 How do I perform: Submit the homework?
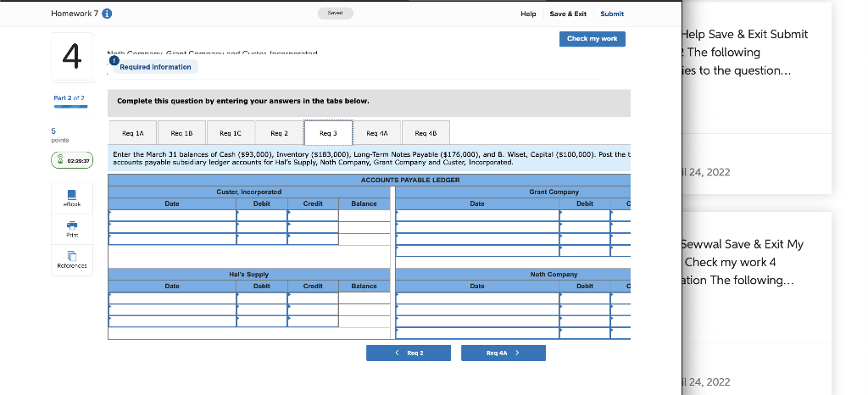[612, 14]
